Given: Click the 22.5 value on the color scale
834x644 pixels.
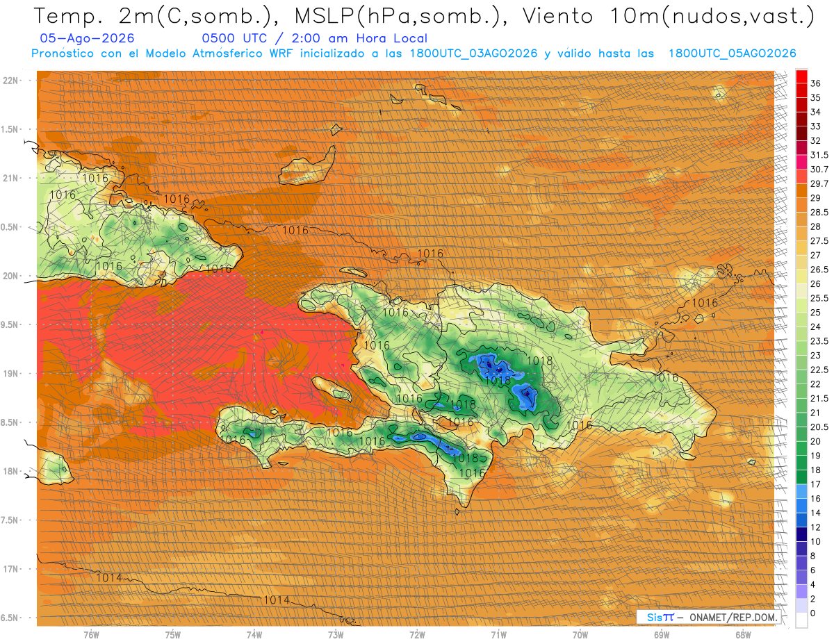Looking at the screenshot, I should [x=819, y=370].
